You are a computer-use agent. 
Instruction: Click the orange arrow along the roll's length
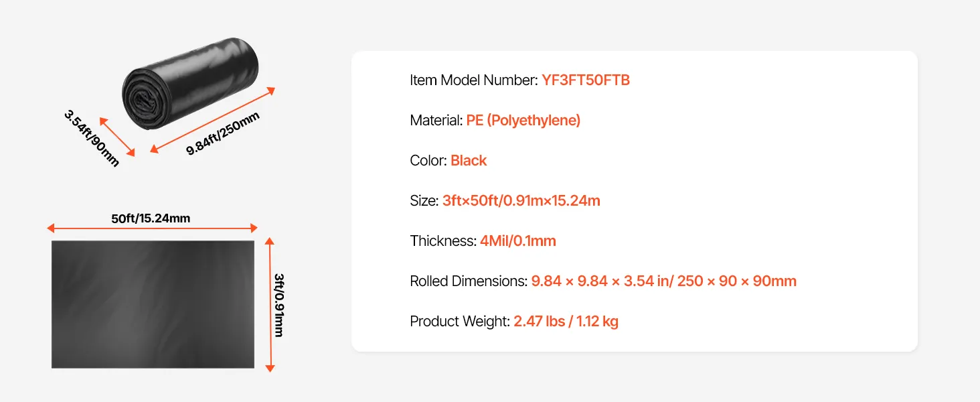click(x=214, y=119)
